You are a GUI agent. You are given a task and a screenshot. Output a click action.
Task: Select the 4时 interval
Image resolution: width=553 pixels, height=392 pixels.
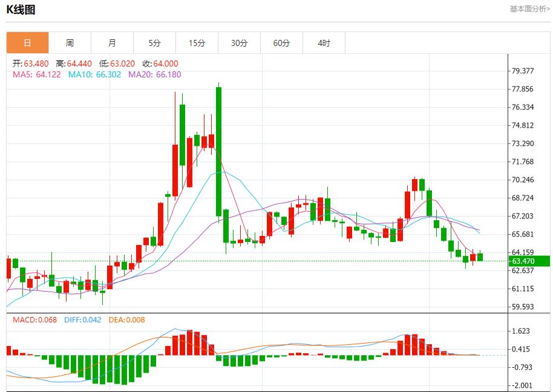pyautogui.click(x=324, y=42)
